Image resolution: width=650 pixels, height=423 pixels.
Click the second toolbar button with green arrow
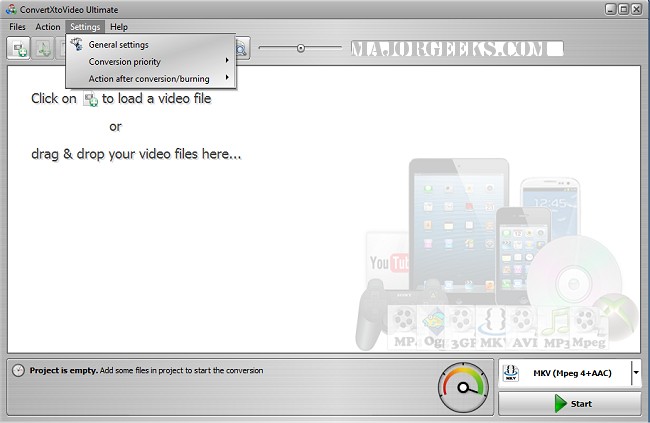point(43,49)
